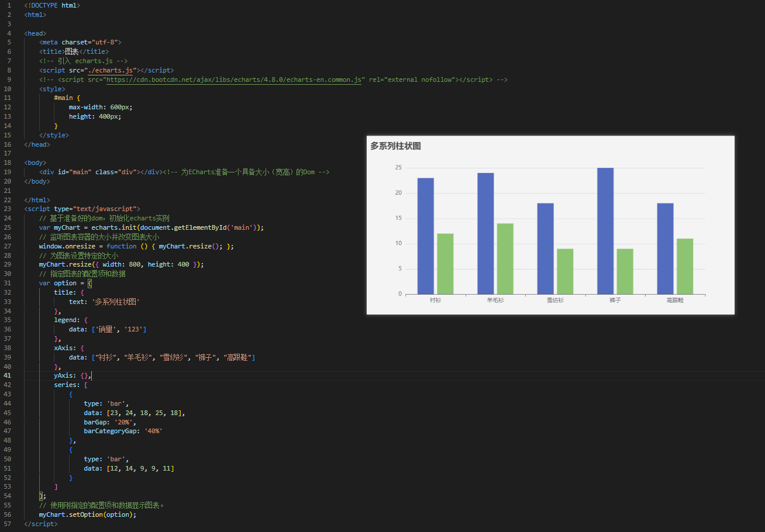Click the myChart.resize({ width: 800 line
This screenshot has height=532, width=765.
click(x=122, y=264)
